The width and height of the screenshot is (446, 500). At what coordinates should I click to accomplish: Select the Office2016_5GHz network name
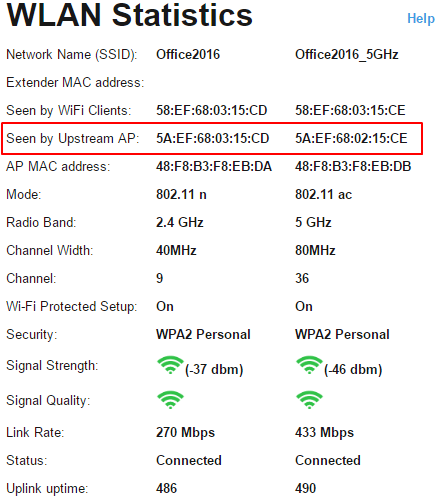(347, 55)
